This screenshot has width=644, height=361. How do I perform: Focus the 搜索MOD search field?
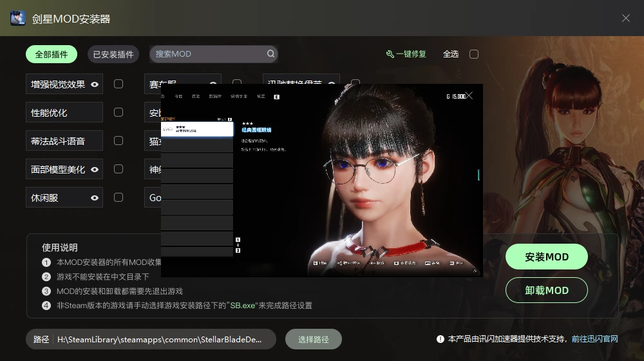(x=206, y=54)
